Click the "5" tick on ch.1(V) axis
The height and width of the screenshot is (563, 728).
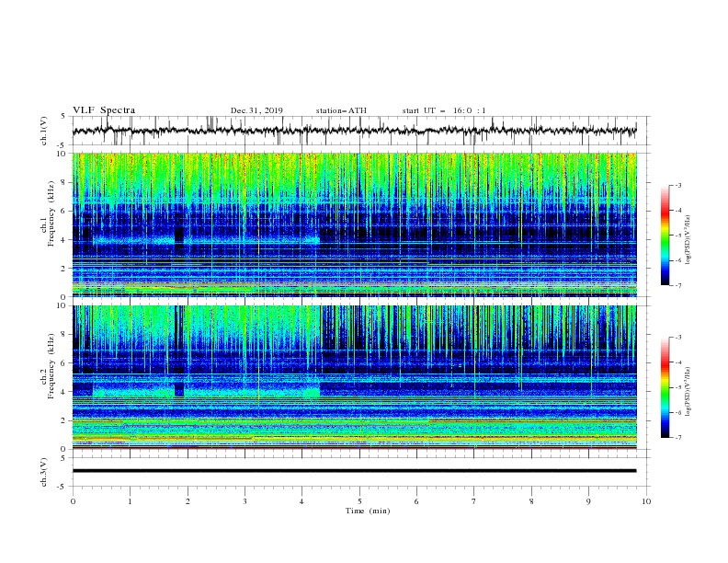(63, 116)
